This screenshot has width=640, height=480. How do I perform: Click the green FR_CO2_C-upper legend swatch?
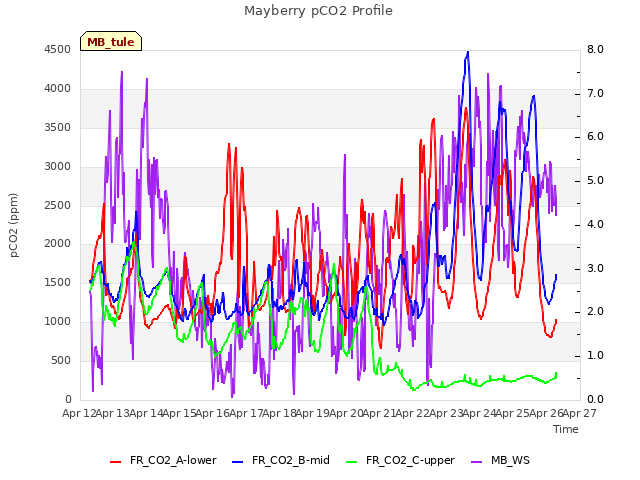click(351, 462)
